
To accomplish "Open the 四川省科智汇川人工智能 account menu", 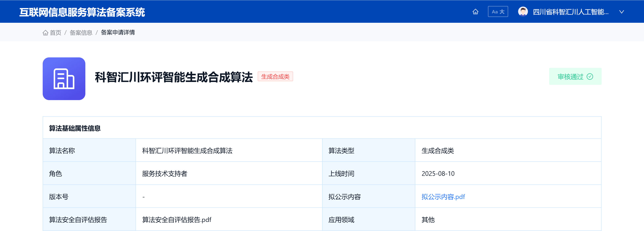I will pos(568,11).
